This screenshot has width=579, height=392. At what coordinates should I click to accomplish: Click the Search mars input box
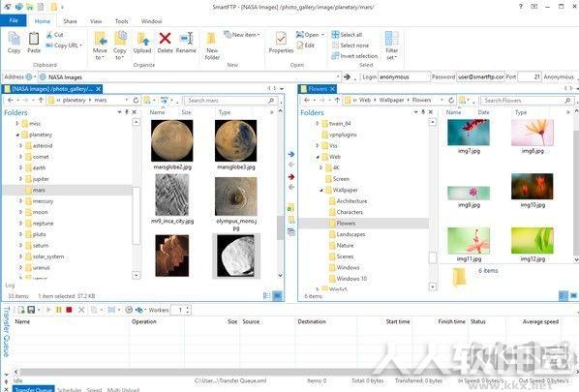point(230,101)
